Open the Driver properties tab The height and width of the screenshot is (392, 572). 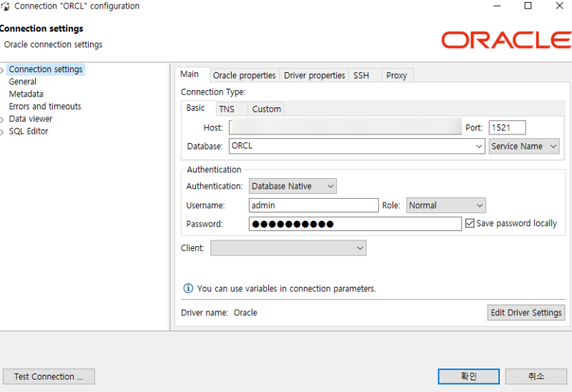pyautogui.click(x=314, y=75)
